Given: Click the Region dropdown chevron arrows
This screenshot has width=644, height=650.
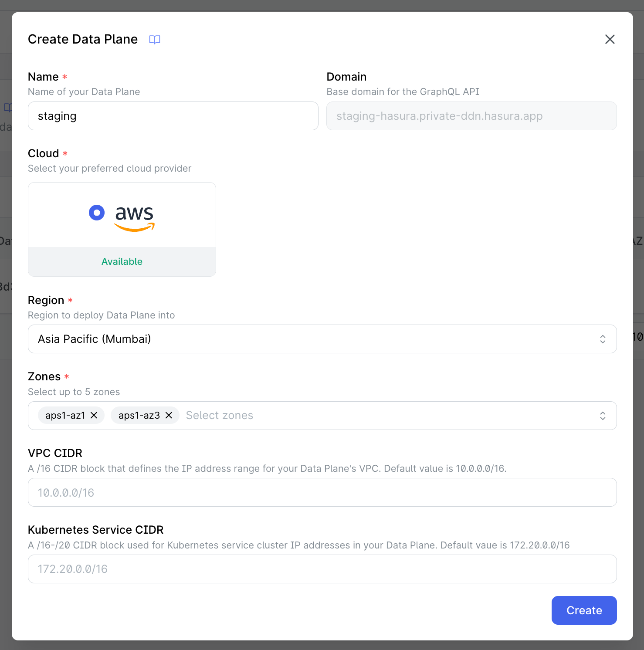Looking at the screenshot, I should click(603, 339).
